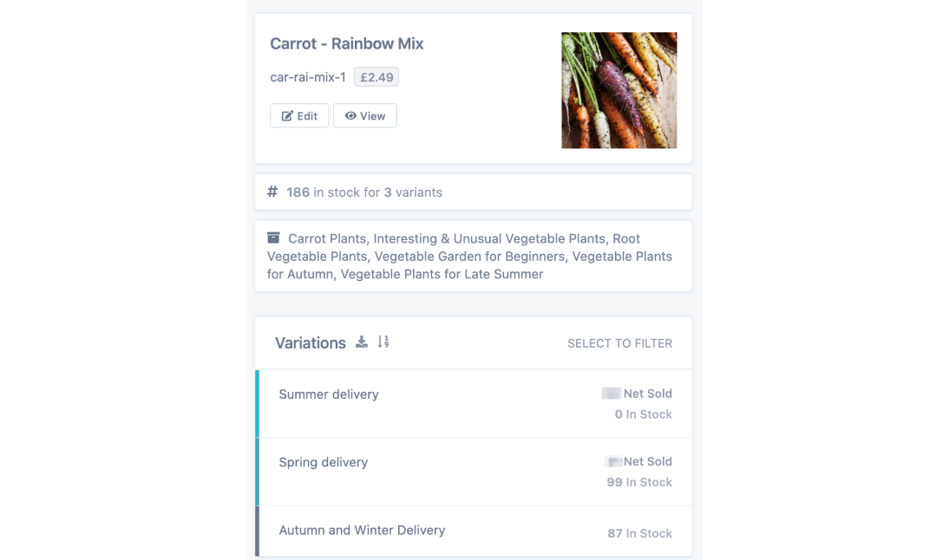949x560 pixels.
Task: Click SELECT TO FILTER in the Variations panel
Action: coord(619,342)
